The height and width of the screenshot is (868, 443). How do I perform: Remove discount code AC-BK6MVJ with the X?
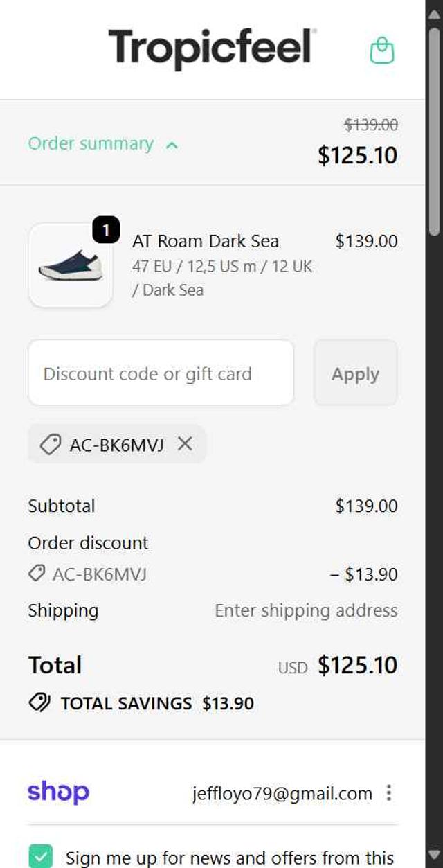pyautogui.click(x=185, y=444)
